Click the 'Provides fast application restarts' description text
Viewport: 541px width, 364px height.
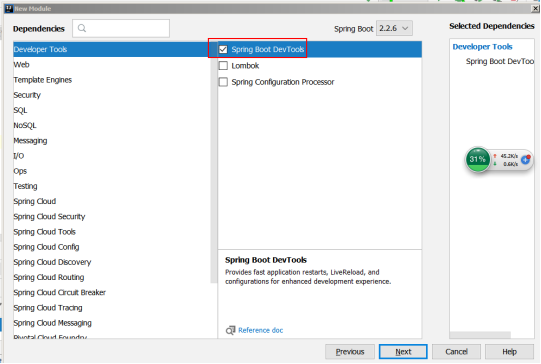(x=308, y=277)
